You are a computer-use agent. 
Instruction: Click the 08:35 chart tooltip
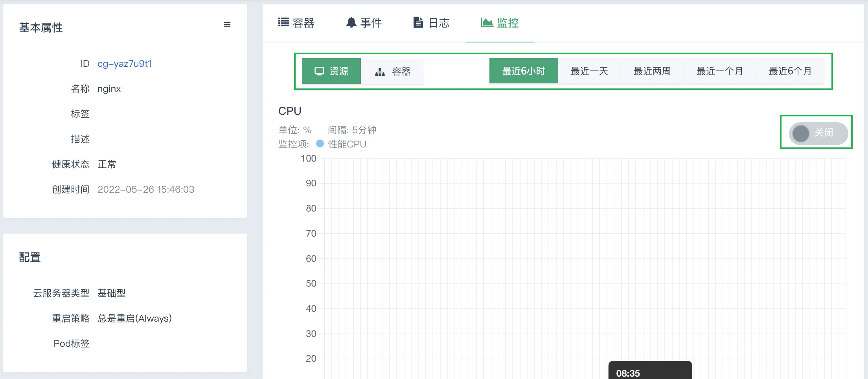[650, 370]
